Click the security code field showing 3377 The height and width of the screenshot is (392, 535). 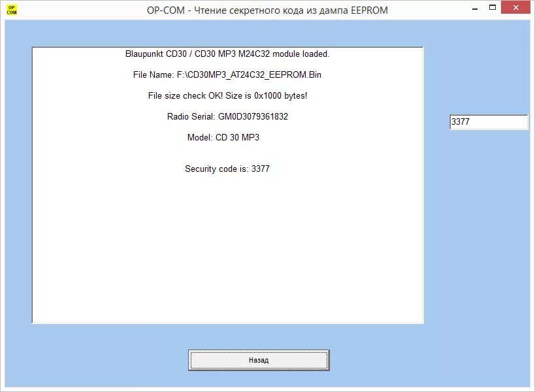pos(489,122)
